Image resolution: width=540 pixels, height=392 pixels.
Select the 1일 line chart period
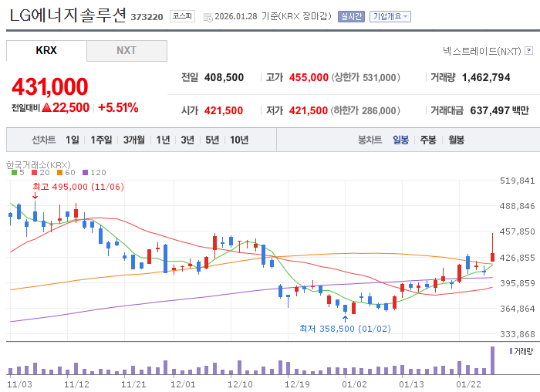73,140
